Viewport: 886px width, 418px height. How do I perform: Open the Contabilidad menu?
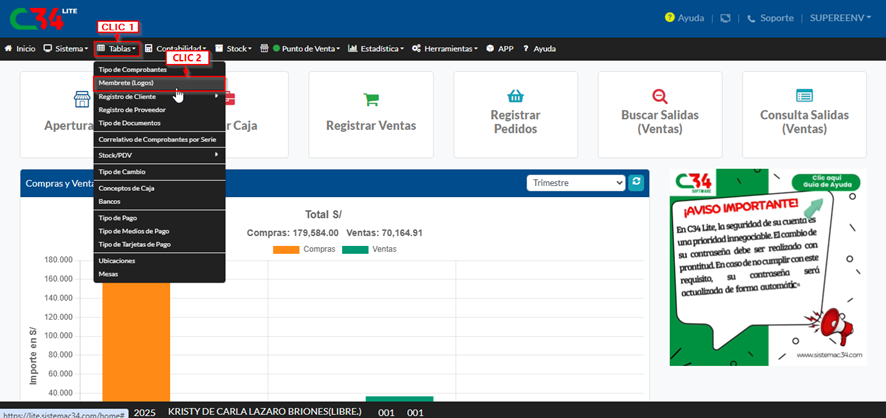pos(176,48)
